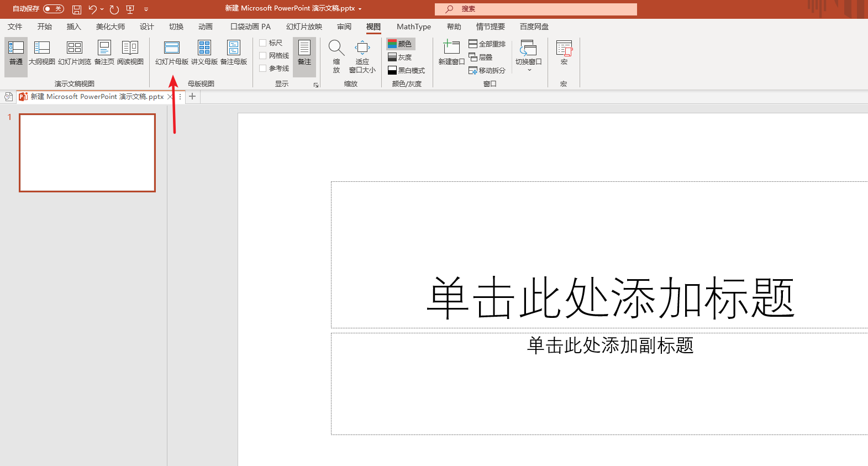Enable the Gridlines checkbox (网格线)

(x=263, y=55)
